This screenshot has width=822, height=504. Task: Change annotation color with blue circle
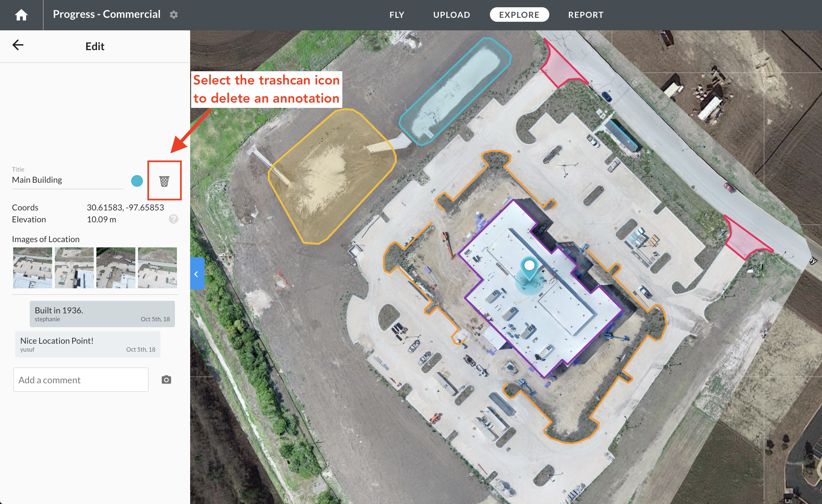click(137, 181)
